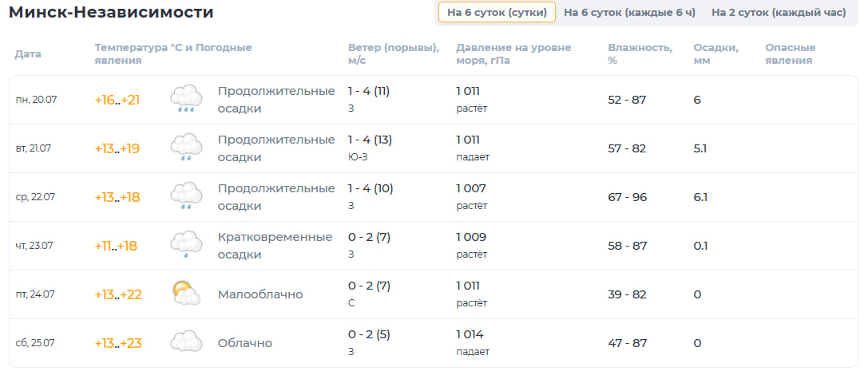
Task: Click the Ветер (порывы) column header
Action: [394, 54]
